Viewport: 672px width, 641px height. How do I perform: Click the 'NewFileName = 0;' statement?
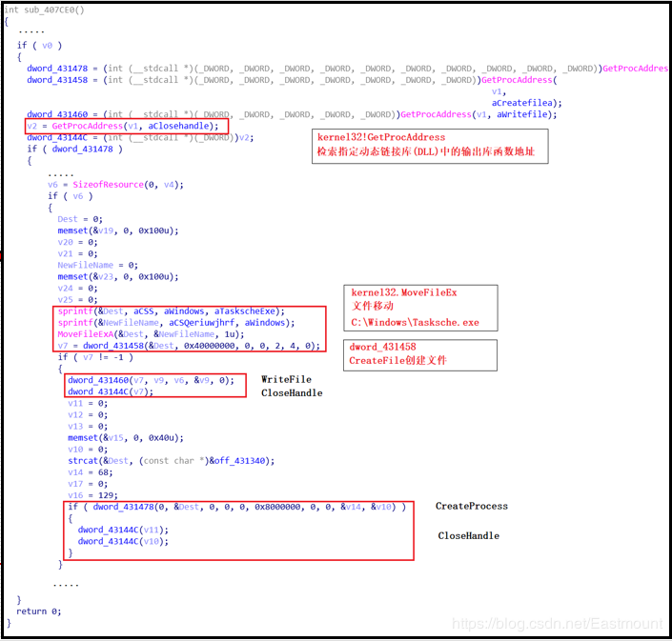tap(98, 266)
